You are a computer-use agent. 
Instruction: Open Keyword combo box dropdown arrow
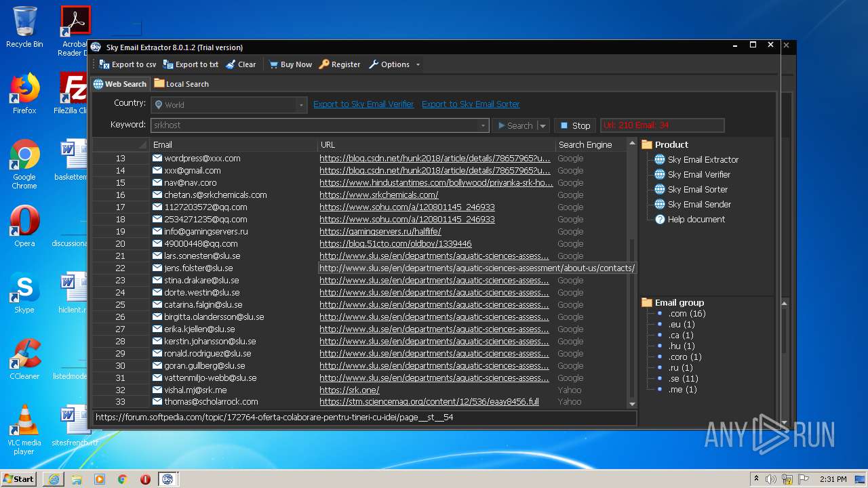point(483,125)
